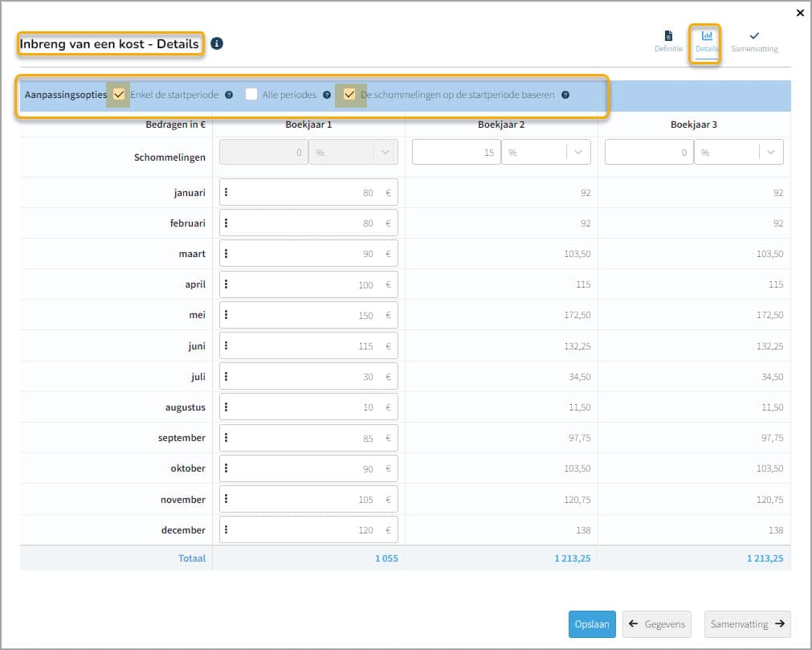Edit the maart amount field (90)
This screenshot has width=812, height=650.
(x=308, y=253)
